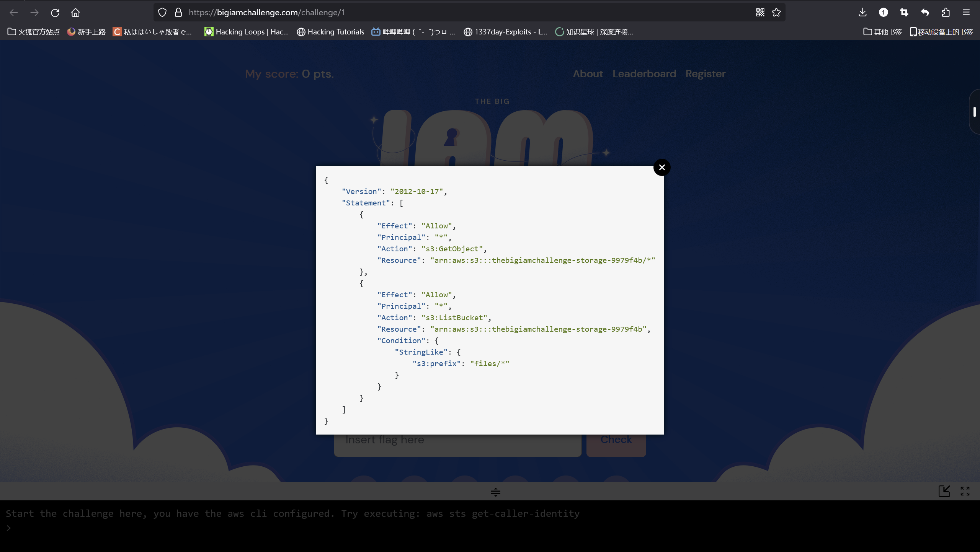Click the "s3:GetObject" action value
This screenshot has height=552, width=980.
click(452, 249)
